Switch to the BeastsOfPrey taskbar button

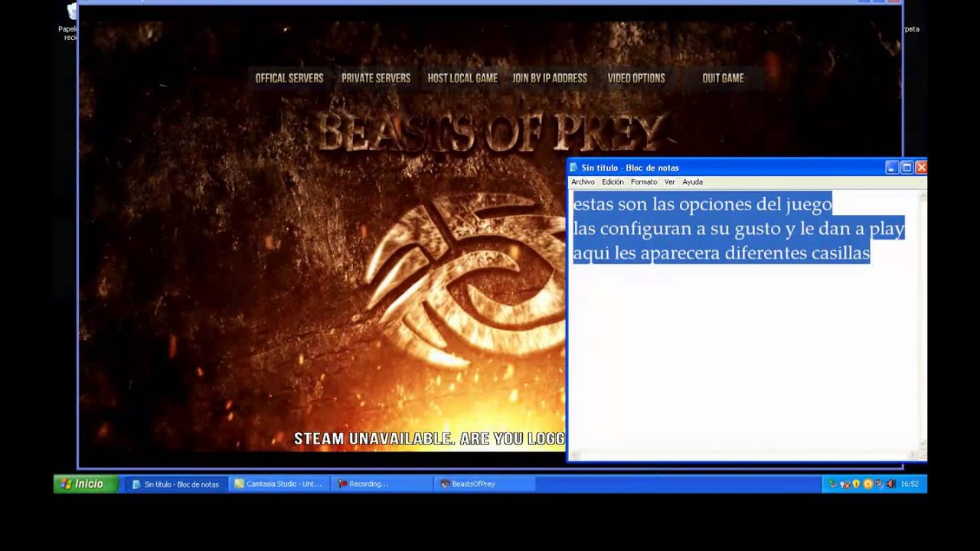click(x=484, y=484)
